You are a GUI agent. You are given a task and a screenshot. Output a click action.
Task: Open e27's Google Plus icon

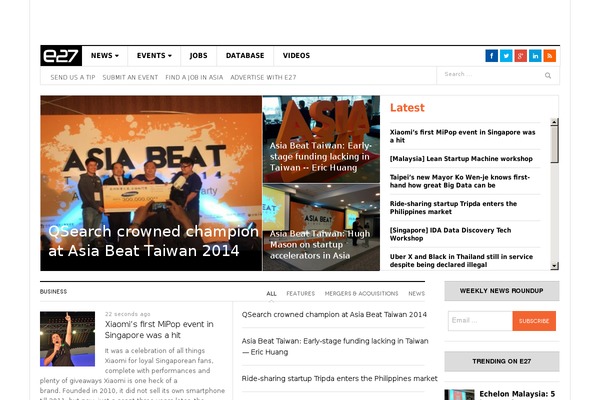(x=521, y=56)
